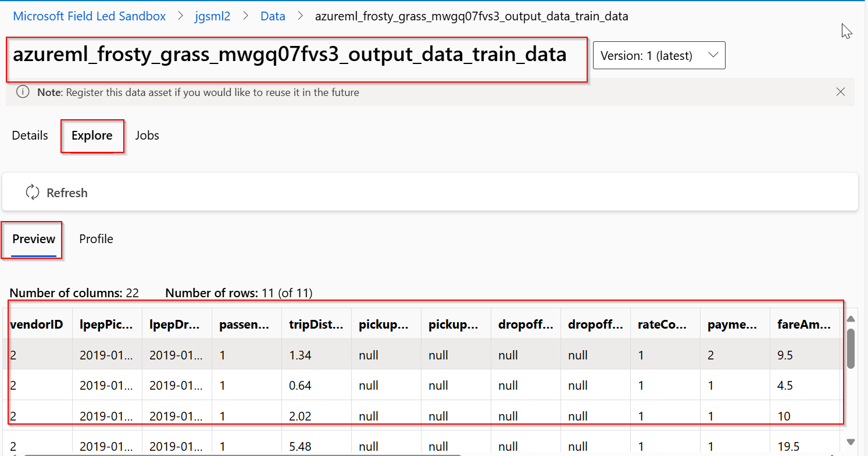Select fare amount cell 9.5
868x456 pixels.
(805, 354)
